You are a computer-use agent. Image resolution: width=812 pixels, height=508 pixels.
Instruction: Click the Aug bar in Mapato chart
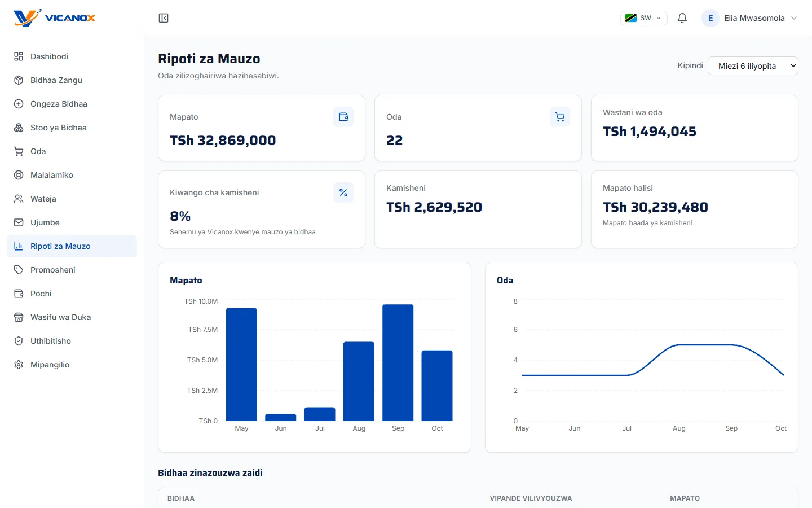click(x=359, y=382)
